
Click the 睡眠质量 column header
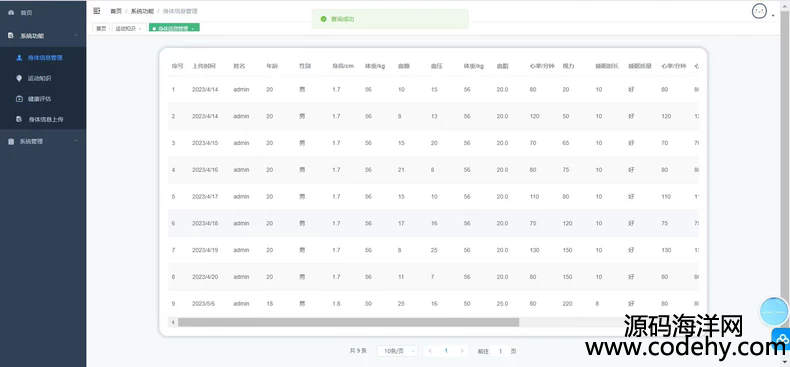[640, 66]
